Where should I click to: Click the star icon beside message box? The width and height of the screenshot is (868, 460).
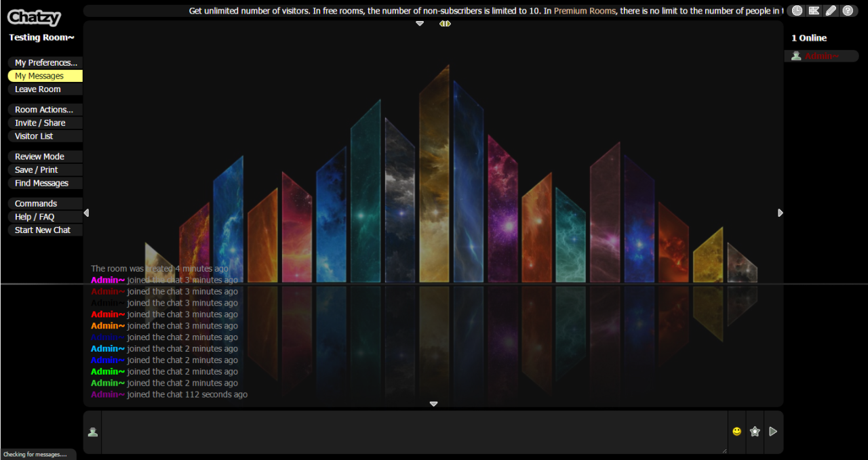pos(755,432)
